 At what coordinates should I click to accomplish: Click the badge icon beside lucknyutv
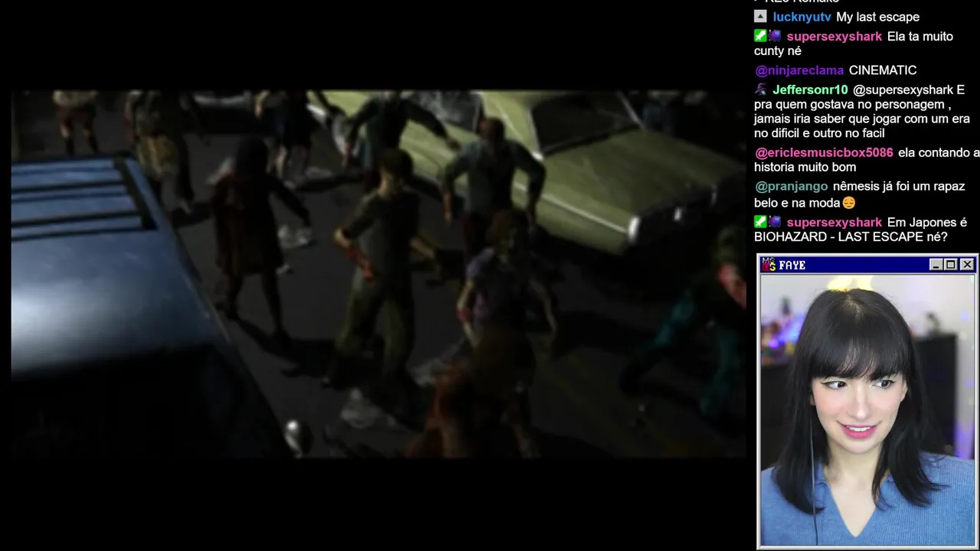point(760,16)
